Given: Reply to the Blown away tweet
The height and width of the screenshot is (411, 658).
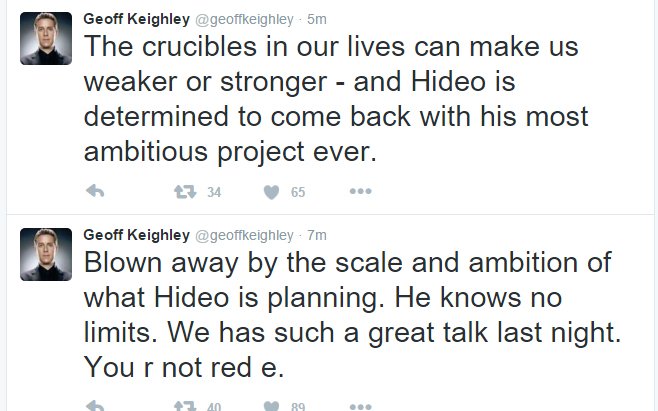Looking at the screenshot, I should click(95, 406).
